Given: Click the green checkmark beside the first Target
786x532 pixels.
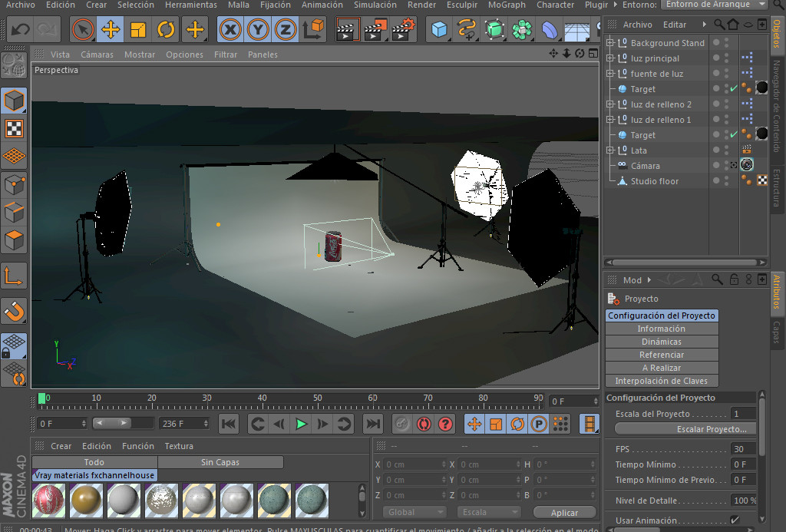Looking at the screenshot, I should pos(733,89).
